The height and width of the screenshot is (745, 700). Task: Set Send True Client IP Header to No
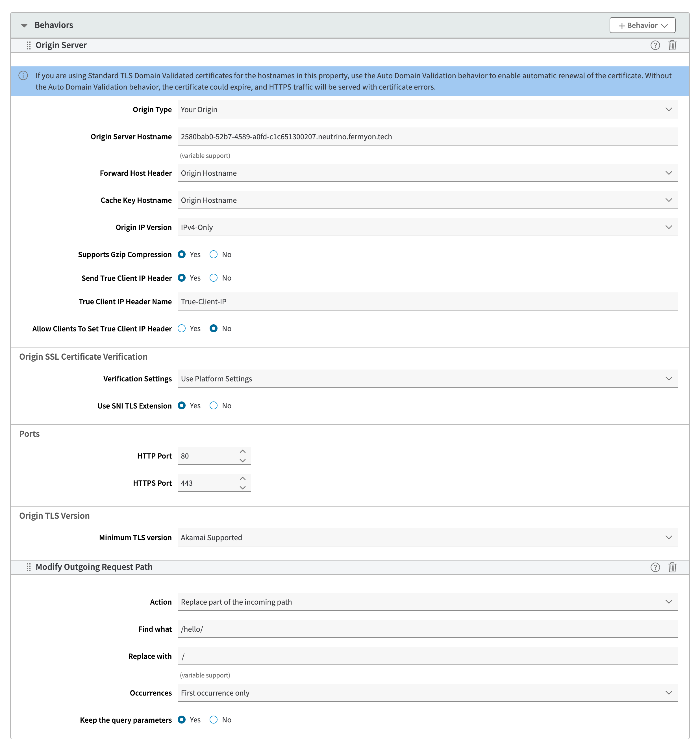click(x=214, y=278)
